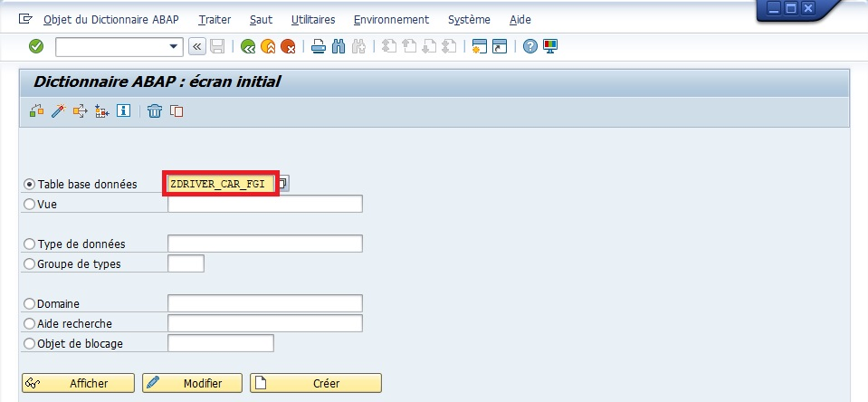Click the Print icon in toolbar

click(x=318, y=46)
